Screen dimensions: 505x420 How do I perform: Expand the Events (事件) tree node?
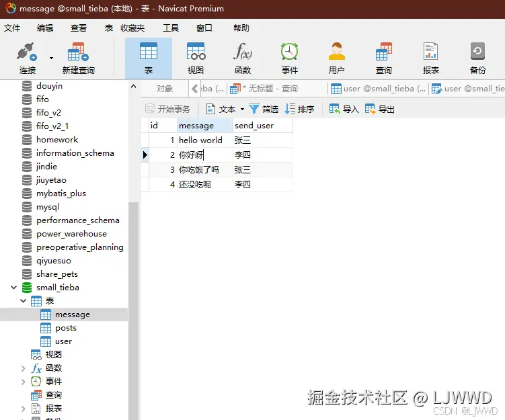23,382
